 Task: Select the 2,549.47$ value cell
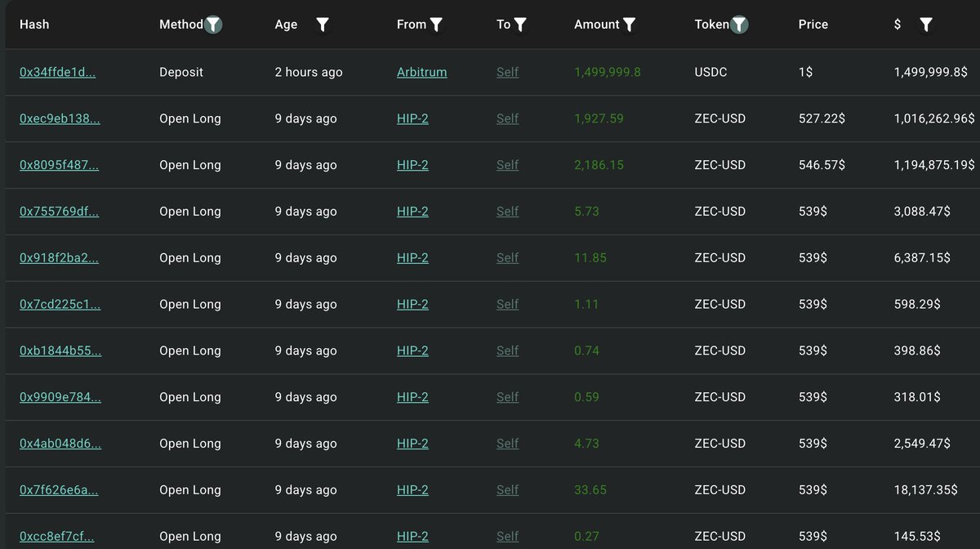(x=922, y=444)
